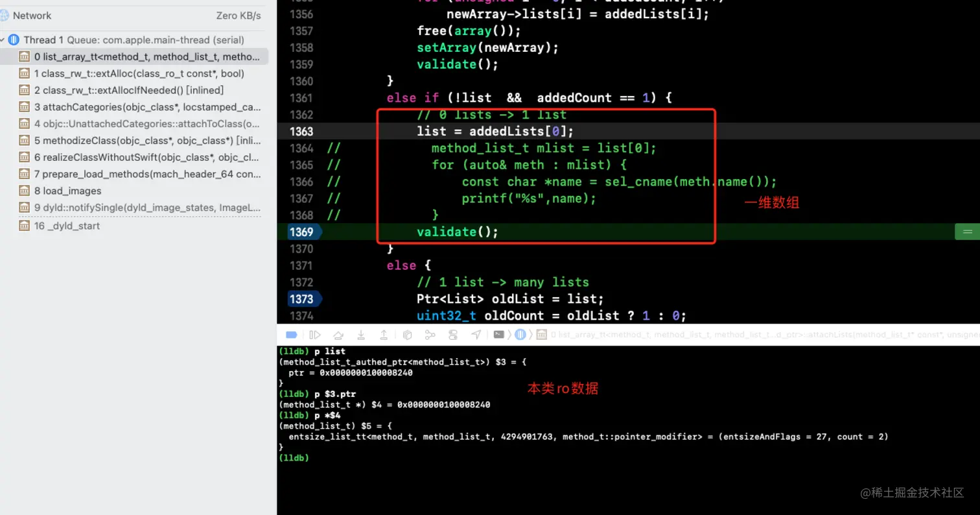Toggle the breakpoints activation icon in debug bar
The width and height of the screenshot is (980, 515).
coord(291,335)
